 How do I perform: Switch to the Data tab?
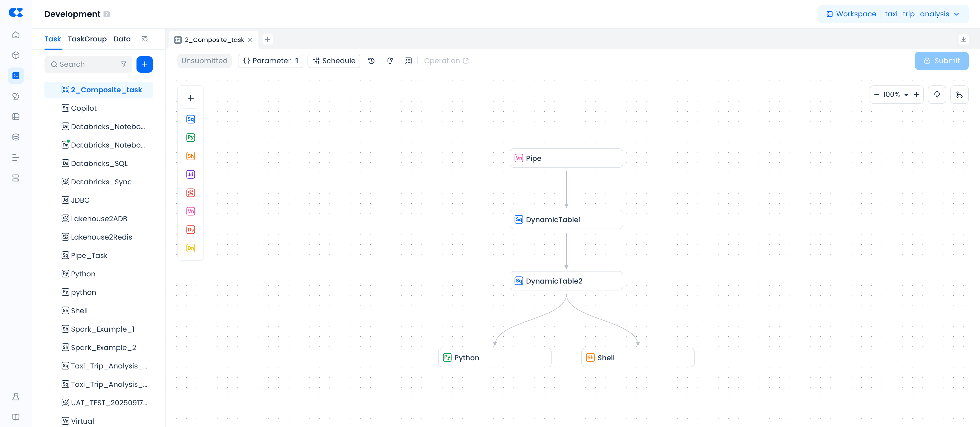pyautogui.click(x=122, y=39)
